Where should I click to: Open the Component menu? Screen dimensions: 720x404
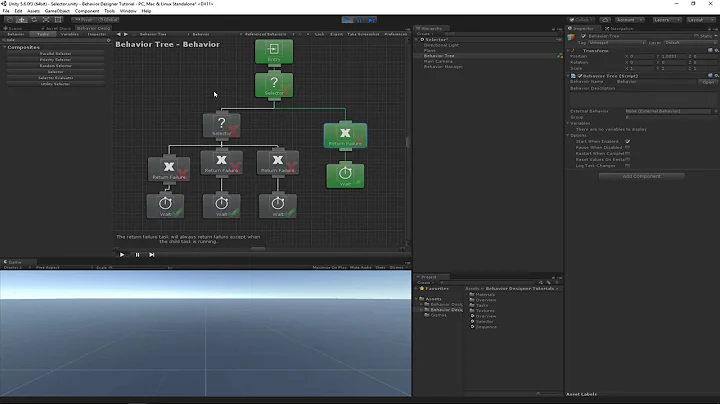pyautogui.click(x=87, y=11)
